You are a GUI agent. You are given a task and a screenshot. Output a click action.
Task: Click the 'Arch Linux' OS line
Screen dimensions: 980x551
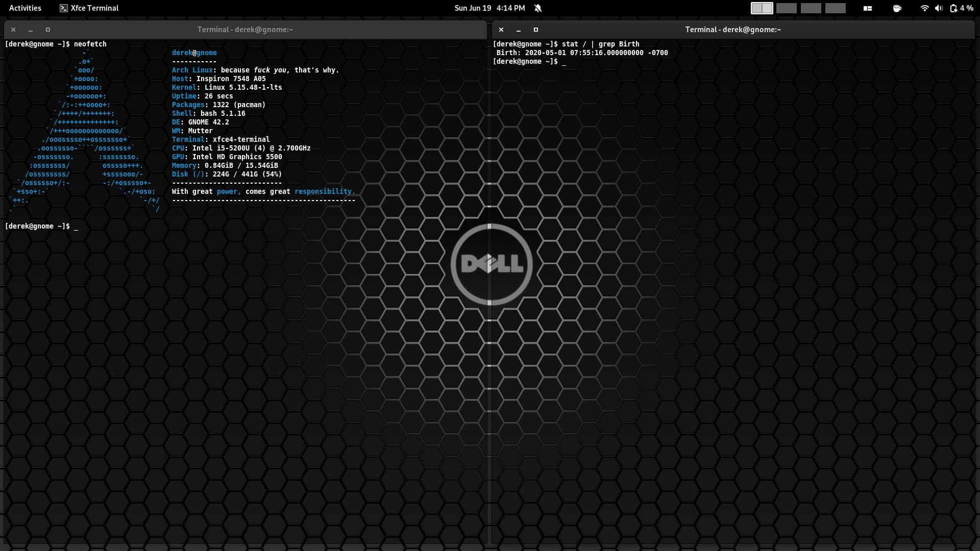click(x=255, y=70)
